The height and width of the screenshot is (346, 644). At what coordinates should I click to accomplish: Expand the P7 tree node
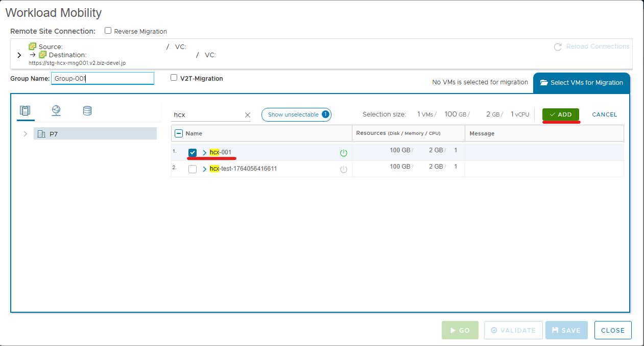tap(25, 134)
